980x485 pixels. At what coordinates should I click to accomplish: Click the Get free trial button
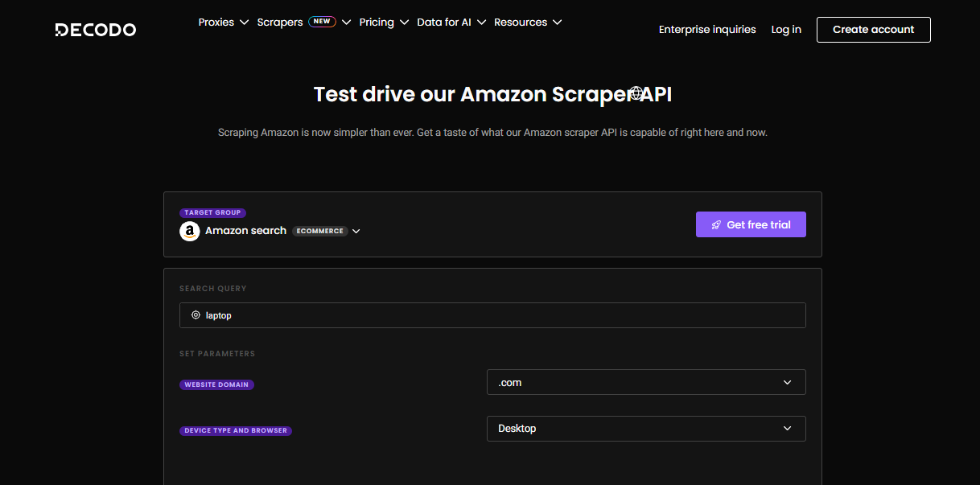751,225
